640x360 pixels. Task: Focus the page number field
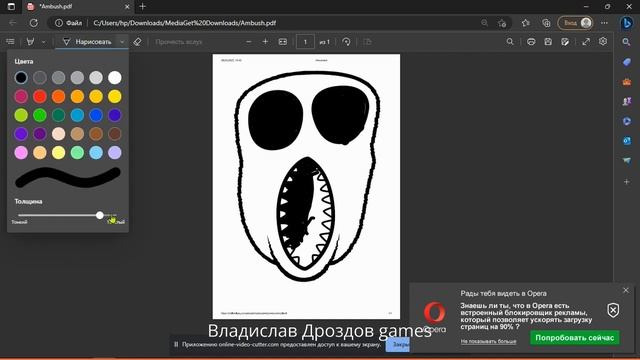(305, 42)
